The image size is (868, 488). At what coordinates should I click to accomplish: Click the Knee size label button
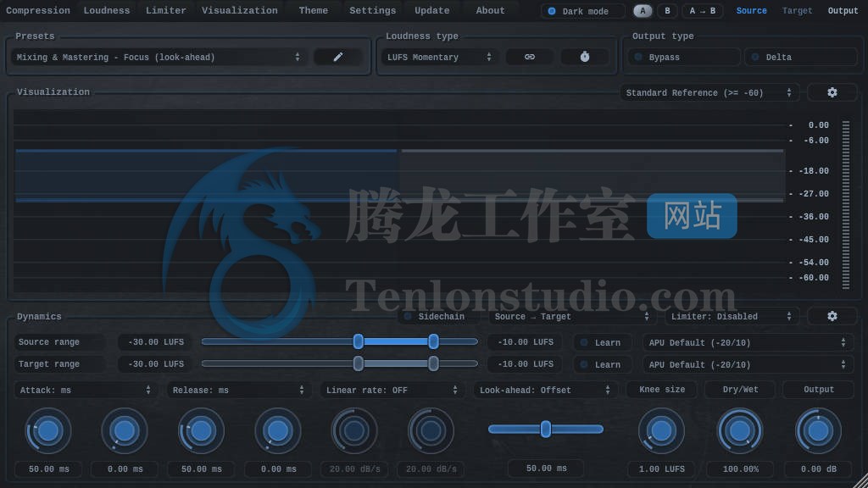pyautogui.click(x=662, y=390)
